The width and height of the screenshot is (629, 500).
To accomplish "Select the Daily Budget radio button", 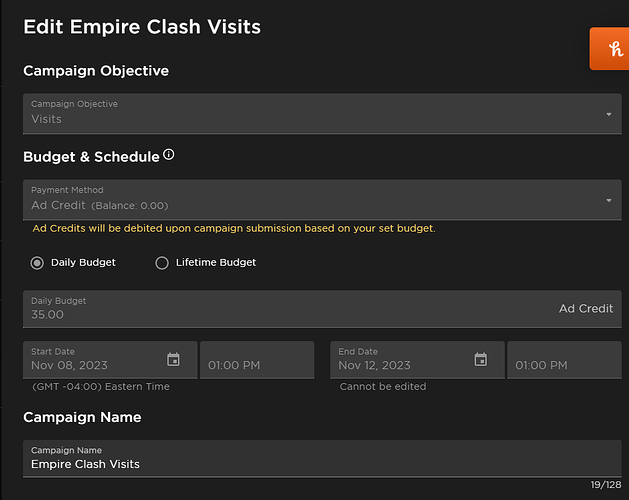I will 37,263.
